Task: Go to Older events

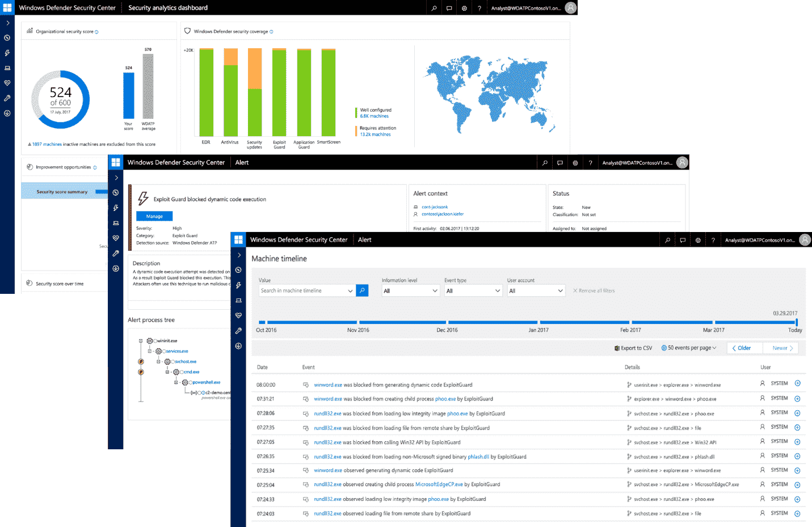Action: (x=742, y=348)
